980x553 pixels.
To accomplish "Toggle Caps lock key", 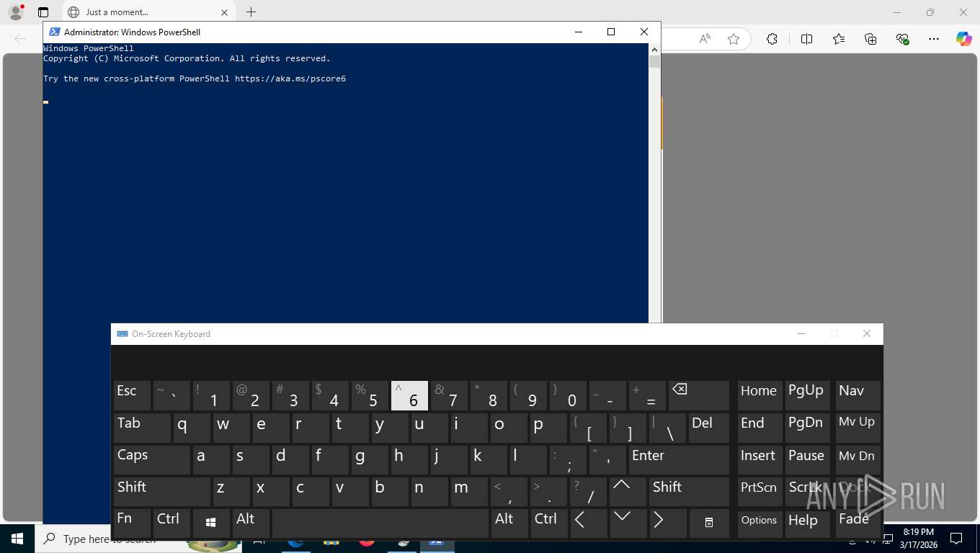I will 152,459.
